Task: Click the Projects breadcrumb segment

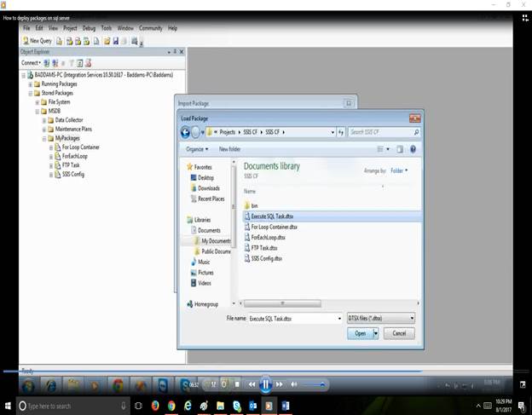Action: (x=228, y=132)
